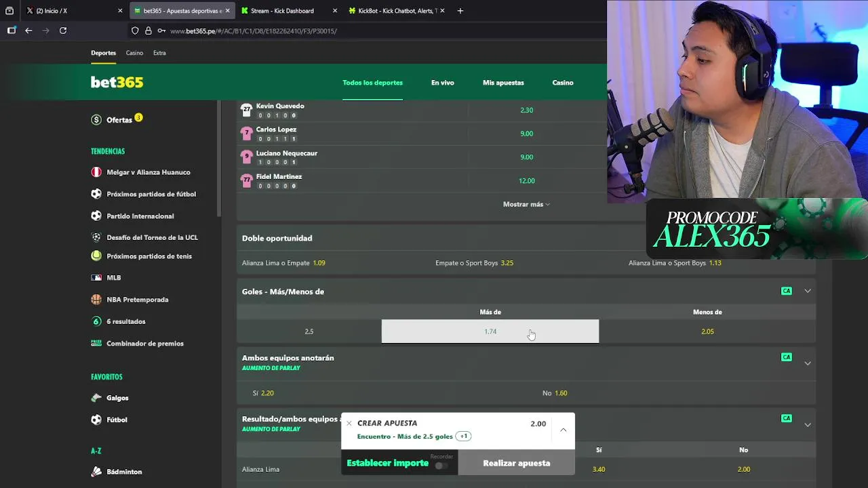
Task: Click the Combinador de premios icon
Action: [96, 344]
